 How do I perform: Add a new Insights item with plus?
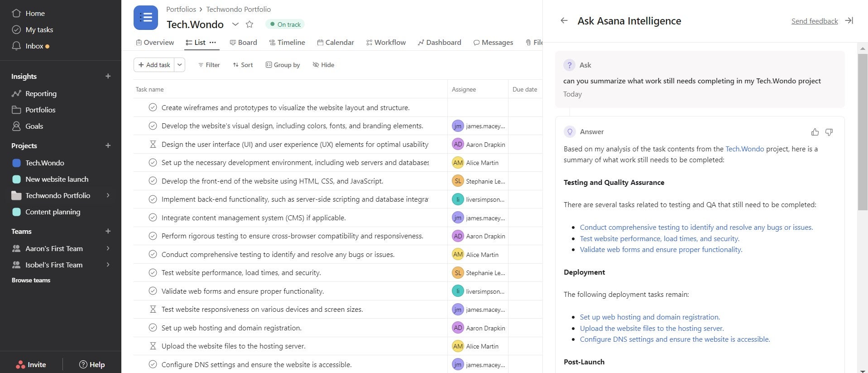click(x=108, y=76)
